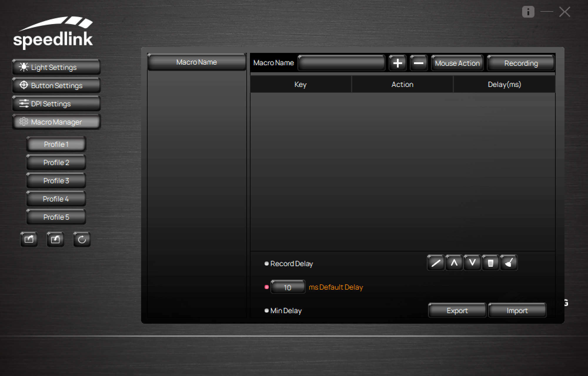Select Profile 3 in the sidebar

[56, 181]
